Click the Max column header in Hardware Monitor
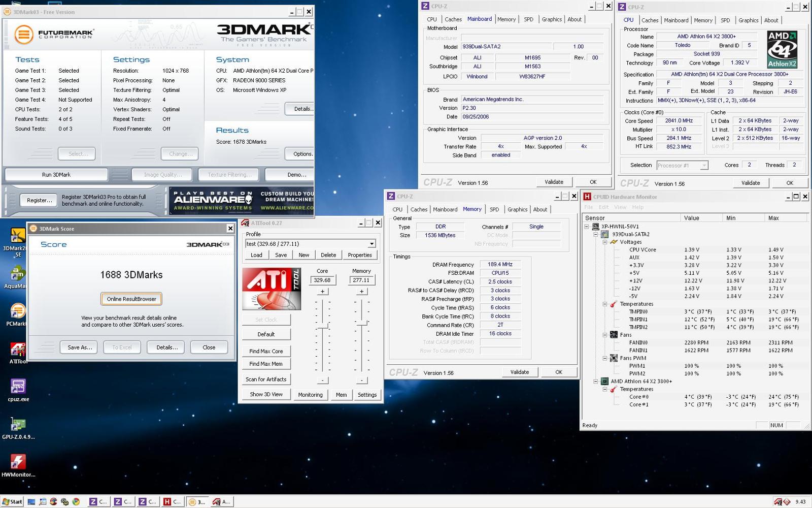The image size is (812, 508). [786, 218]
